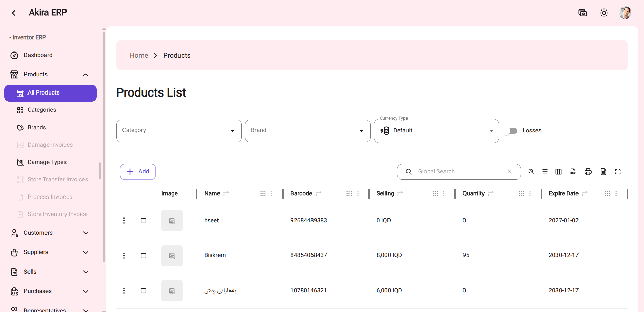Sort by Name column arrows icon
644x312 pixels.
pos(226,194)
